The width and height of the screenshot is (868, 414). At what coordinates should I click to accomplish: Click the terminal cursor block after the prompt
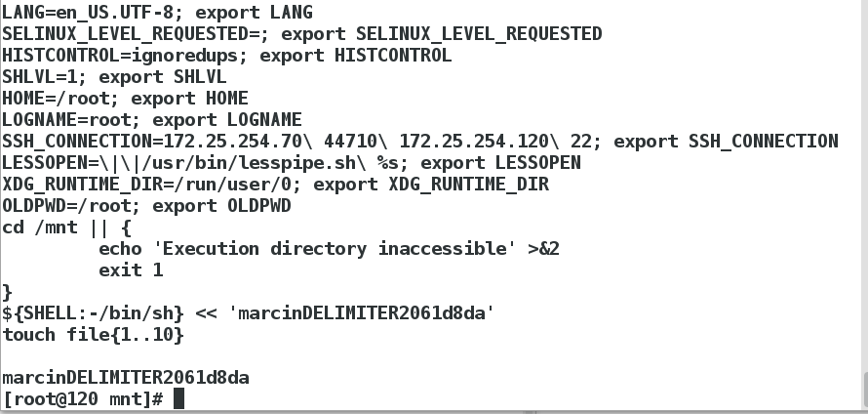178,398
